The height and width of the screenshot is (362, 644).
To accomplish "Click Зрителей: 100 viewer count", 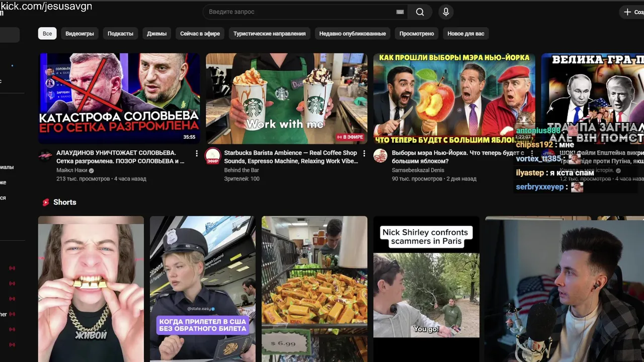I will coord(242,179).
